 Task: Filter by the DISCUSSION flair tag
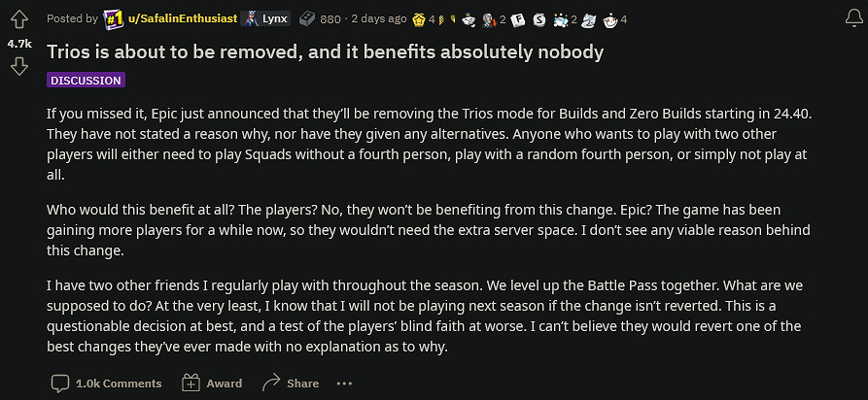(x=86, y=81)
